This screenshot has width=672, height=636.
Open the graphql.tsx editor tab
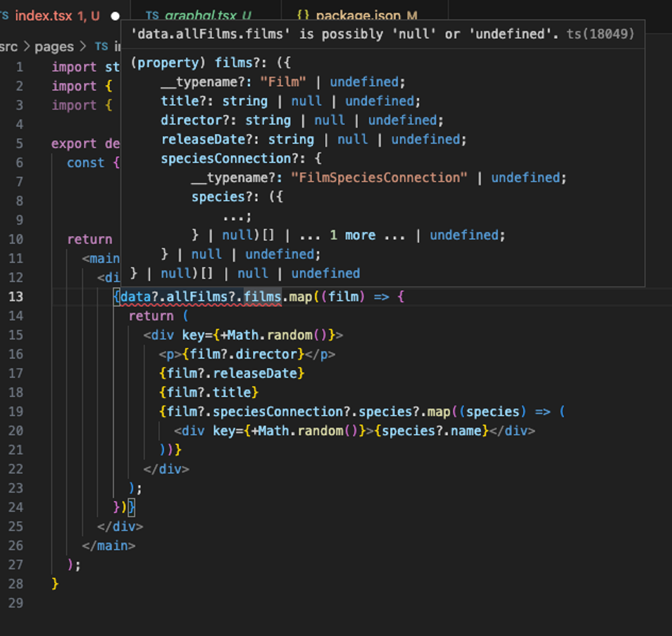[x=206, y=16]
